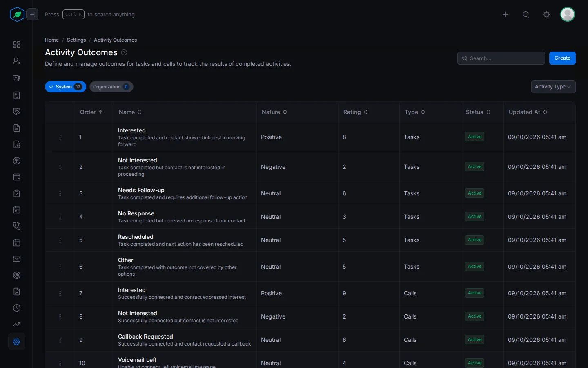Viewport: 588px width, 368px height.
Task: Select the System filter tab
Action: tap(65, 87)
